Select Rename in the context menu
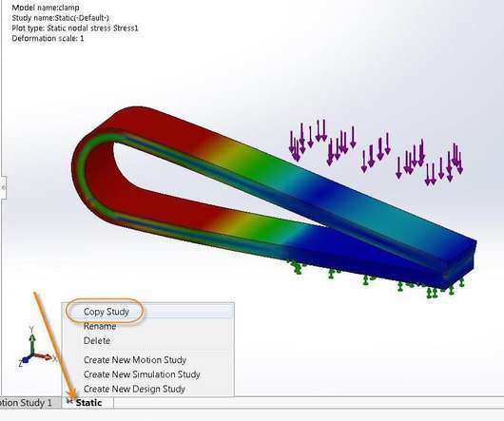 (x=100, y=326)
